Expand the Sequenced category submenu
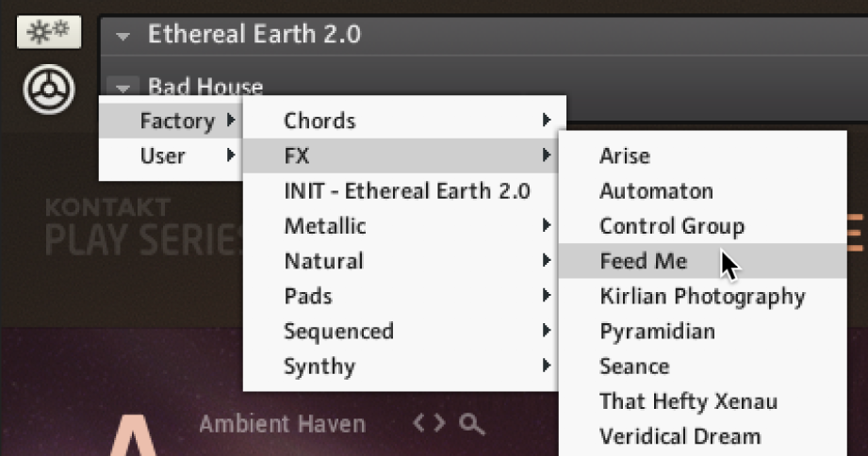 405,332
